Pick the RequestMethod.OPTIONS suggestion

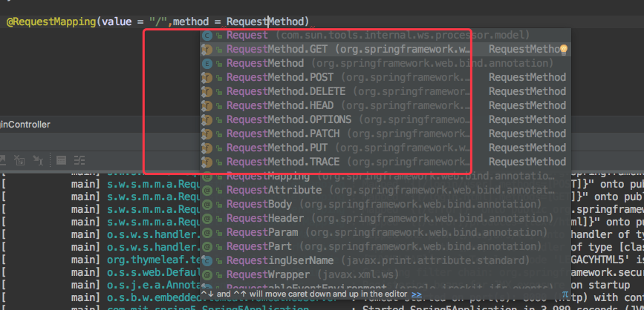(x=386, y=119)
